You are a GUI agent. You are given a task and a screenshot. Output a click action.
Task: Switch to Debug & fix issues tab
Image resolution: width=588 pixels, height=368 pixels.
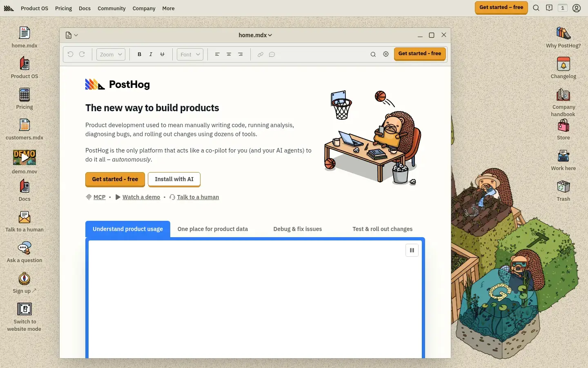click(298, 229)
